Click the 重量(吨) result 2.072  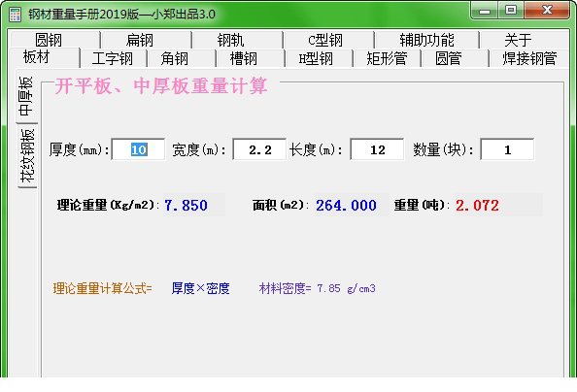477,205
